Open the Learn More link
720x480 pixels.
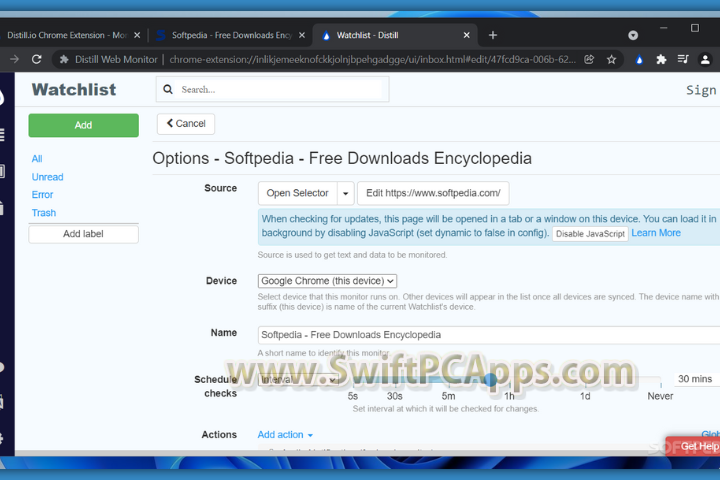[x=656, y=233]
